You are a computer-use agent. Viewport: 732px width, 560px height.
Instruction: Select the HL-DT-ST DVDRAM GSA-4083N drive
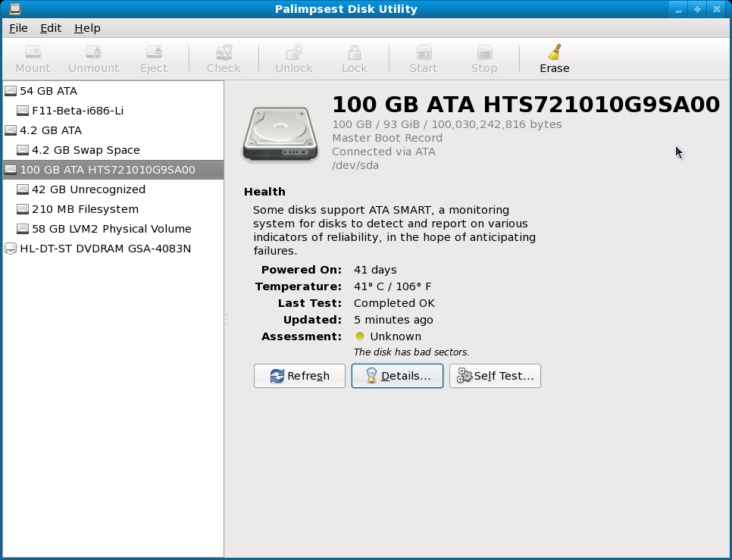point(113,249)
